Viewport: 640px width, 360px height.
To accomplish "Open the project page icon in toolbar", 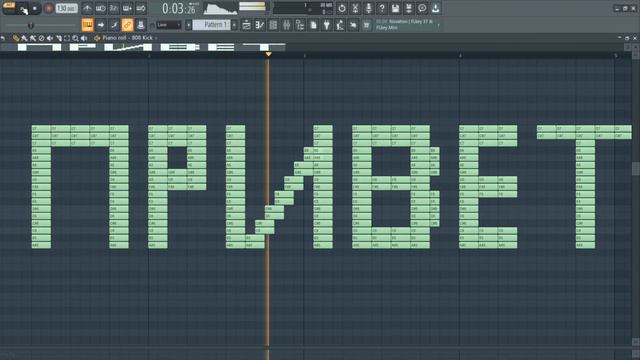I will coord(313,25).
